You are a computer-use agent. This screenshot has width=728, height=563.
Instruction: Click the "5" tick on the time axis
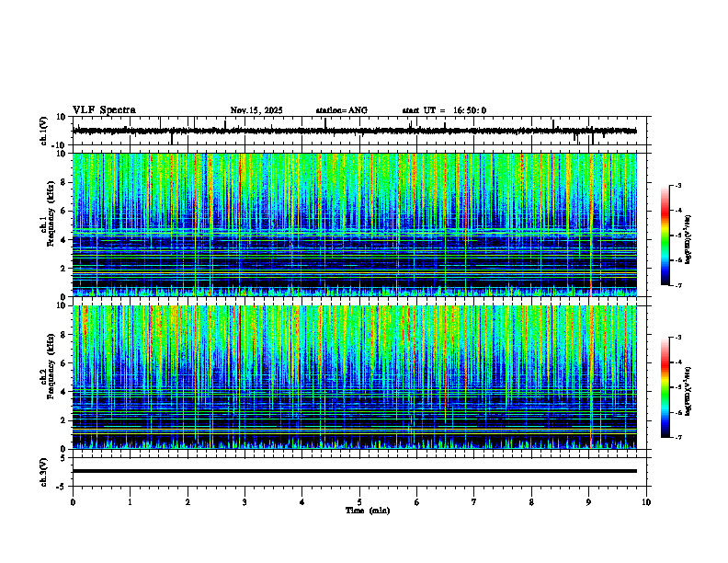coord(359,502)
